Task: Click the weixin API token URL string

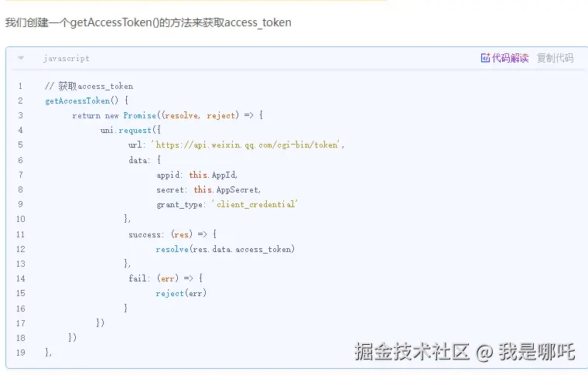Action: pyautogui.click(x=247, y=145)
